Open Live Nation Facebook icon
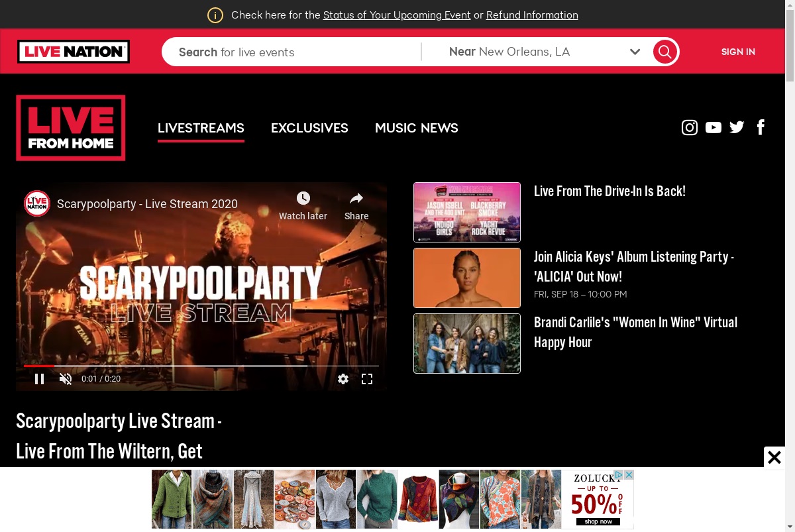The height and width of the screenshot is (532, 795). point(761,127)
